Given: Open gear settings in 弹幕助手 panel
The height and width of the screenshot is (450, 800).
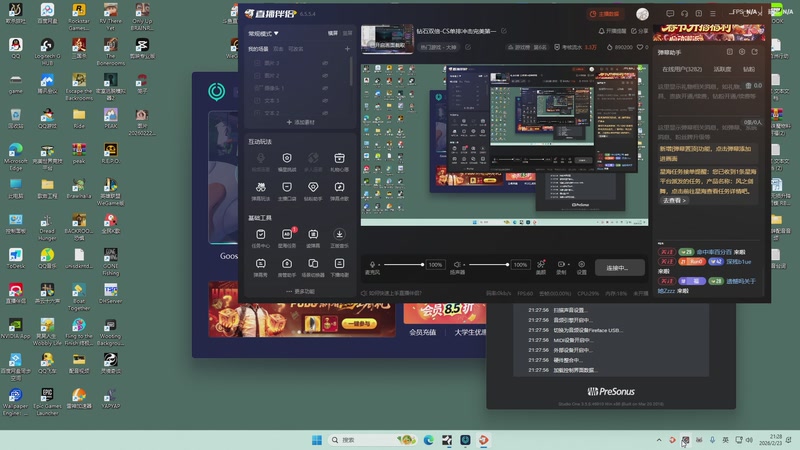Looking at the screenshot, I should click(x=742, y=52).
